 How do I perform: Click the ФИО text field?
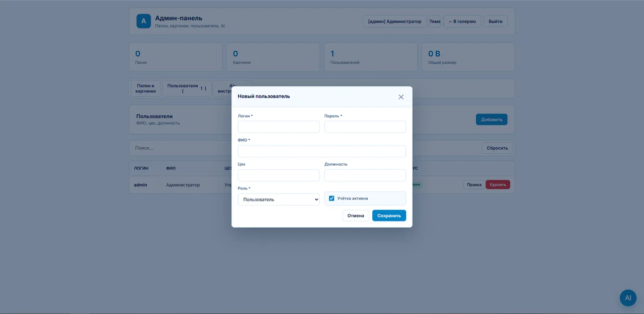pos(322,151)
